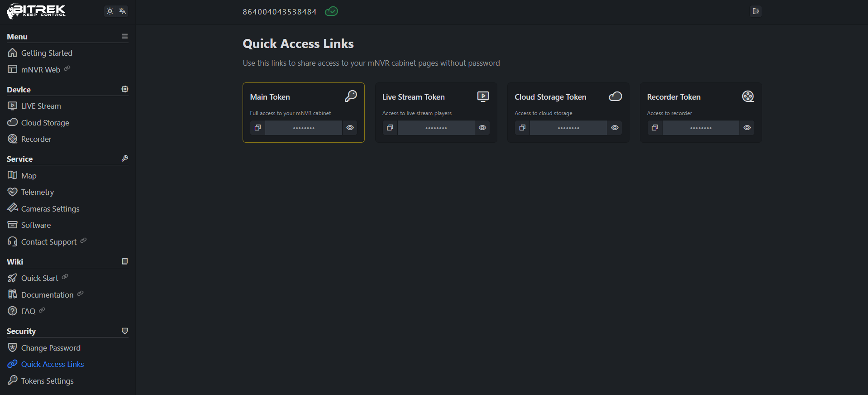The width and height of the screenshot is (868, 395).
Task: Toggle the light/dark theme sun icon
Action: [x=110, y=11]
